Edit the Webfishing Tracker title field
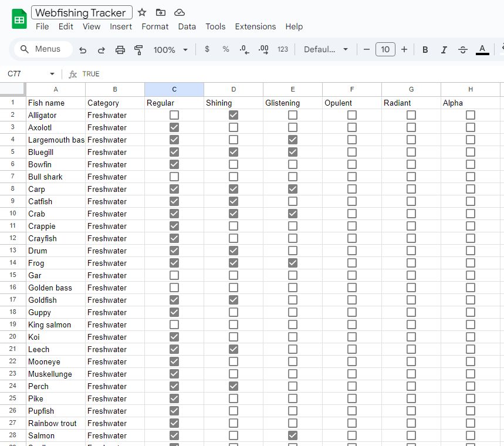504x446 pixels. click(82, 12)
